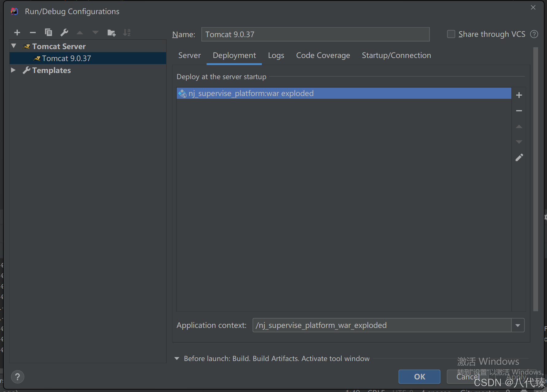
Task: Focus the Application context text field
Action: point(382,325)
